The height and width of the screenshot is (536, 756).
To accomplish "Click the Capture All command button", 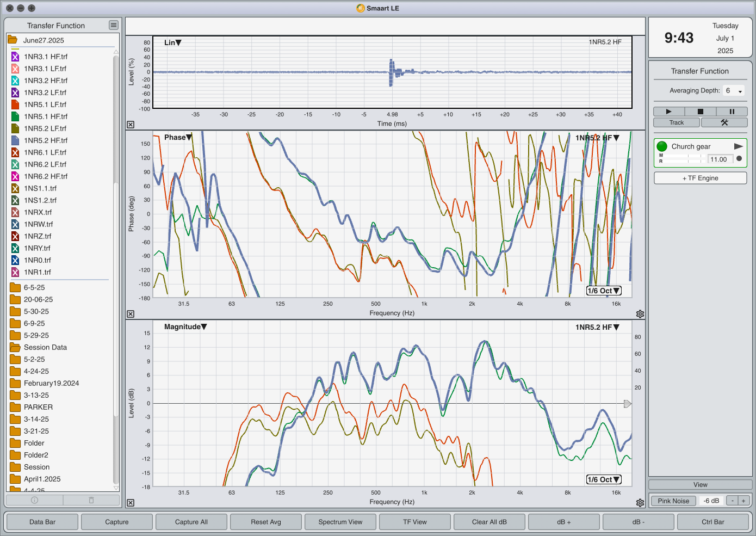I will click(191, 522).
